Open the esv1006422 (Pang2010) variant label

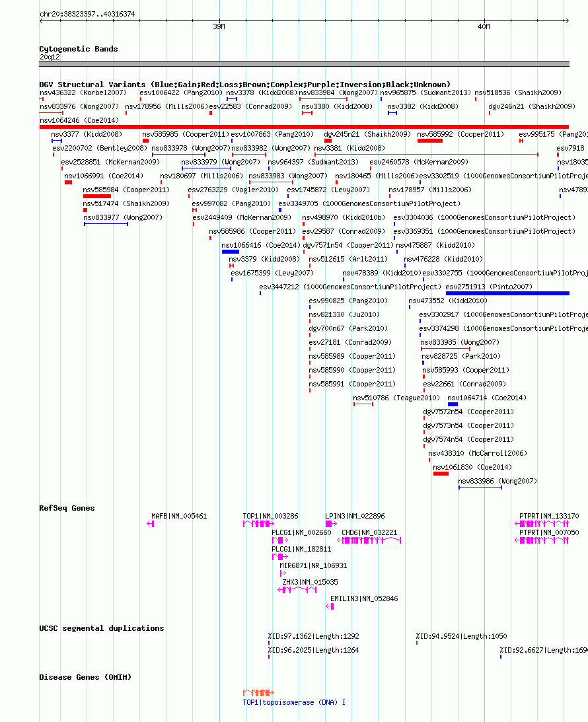181,92
